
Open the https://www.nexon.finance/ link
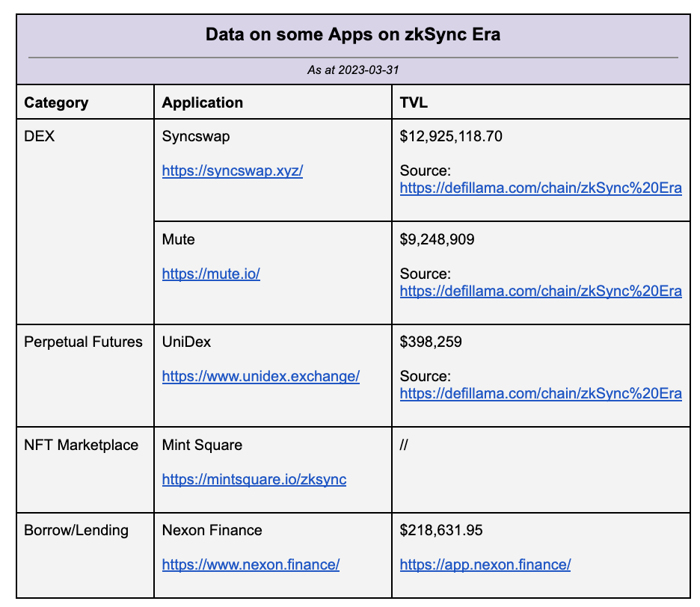251,564
